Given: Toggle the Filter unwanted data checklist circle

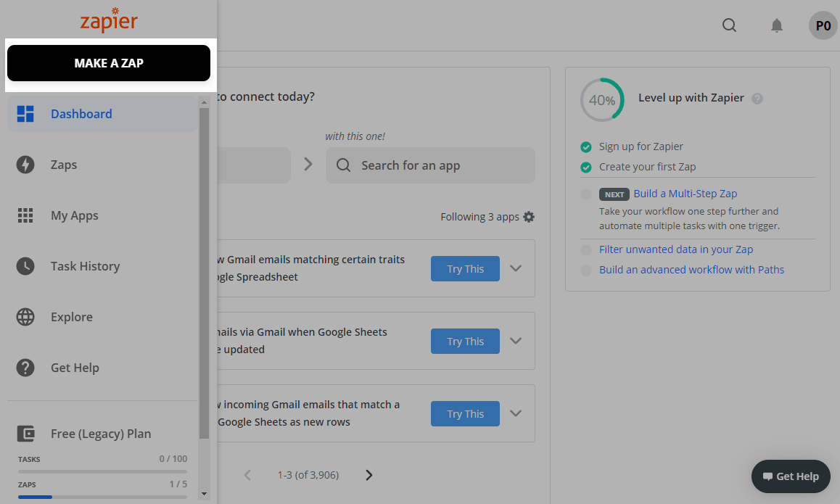Looking at the screenshot, I should point(586,250).
